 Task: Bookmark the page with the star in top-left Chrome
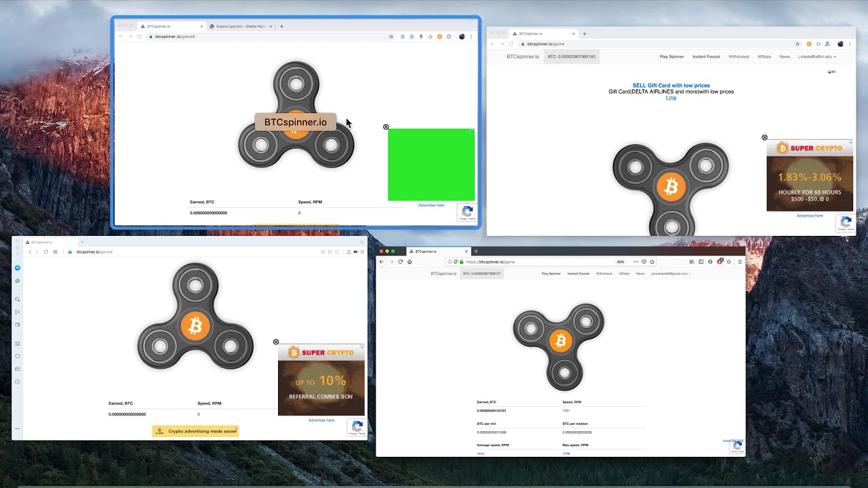(391, 37)
